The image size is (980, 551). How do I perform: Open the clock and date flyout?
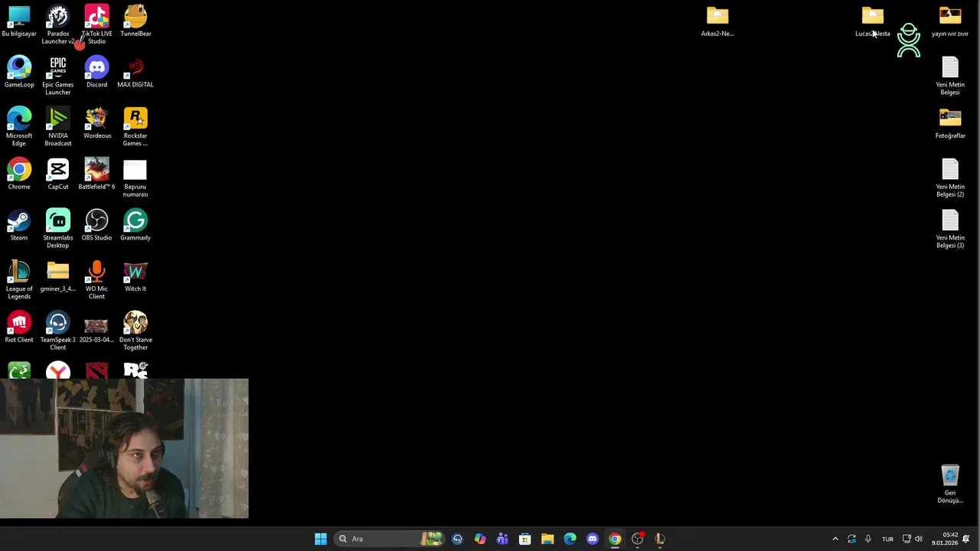pyautogui.click(x=944, y=539)
